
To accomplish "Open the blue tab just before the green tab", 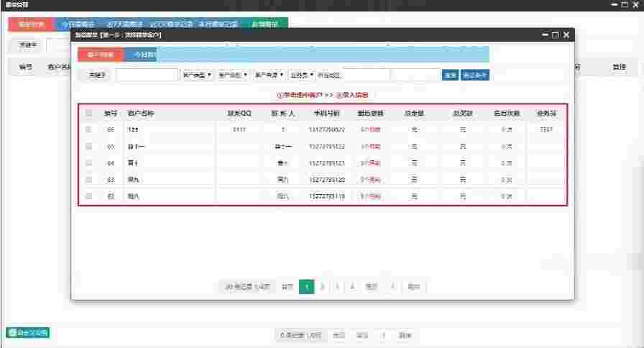I will (x=218, y=24).
